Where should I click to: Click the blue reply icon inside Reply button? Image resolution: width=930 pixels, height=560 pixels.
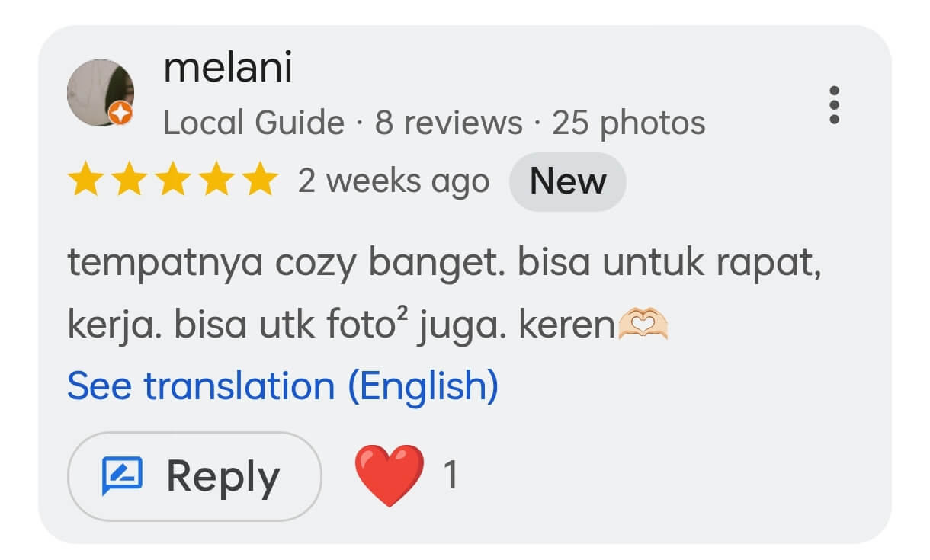122,476
